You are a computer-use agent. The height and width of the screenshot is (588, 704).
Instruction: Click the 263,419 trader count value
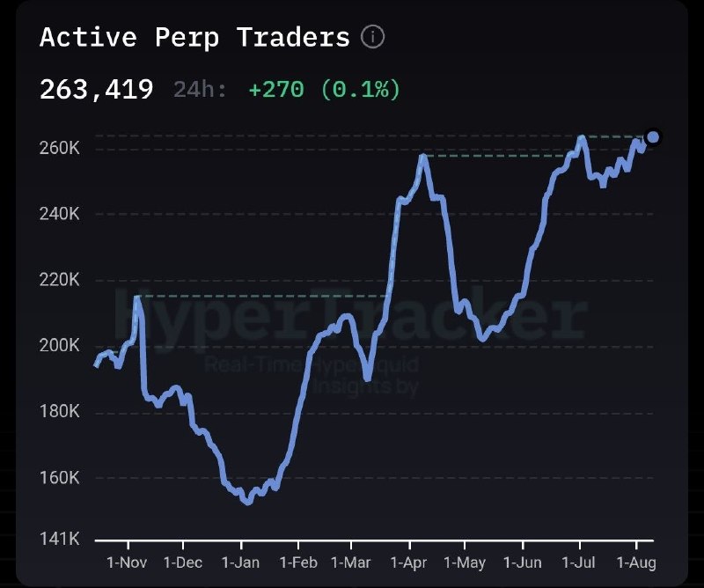[x=97, y=90]
